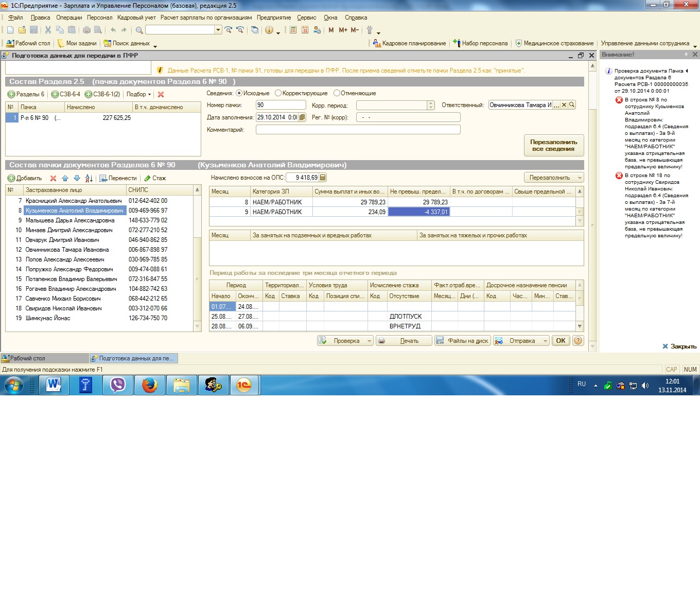The image size is (700, 593).
Task: Select the Отменяющие radio button
Action: [x=337, y=93]
